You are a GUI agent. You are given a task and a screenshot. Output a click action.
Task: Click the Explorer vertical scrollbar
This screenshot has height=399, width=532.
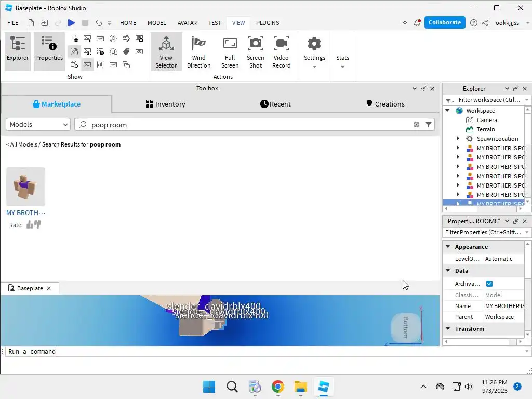pos(527,155)
